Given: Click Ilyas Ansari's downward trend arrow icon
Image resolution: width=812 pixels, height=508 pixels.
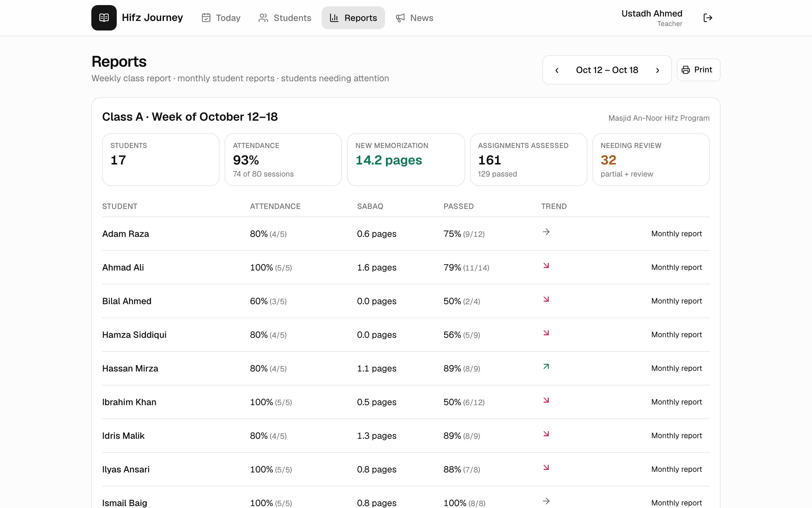Looking at the screenshot, I should 546,467.
